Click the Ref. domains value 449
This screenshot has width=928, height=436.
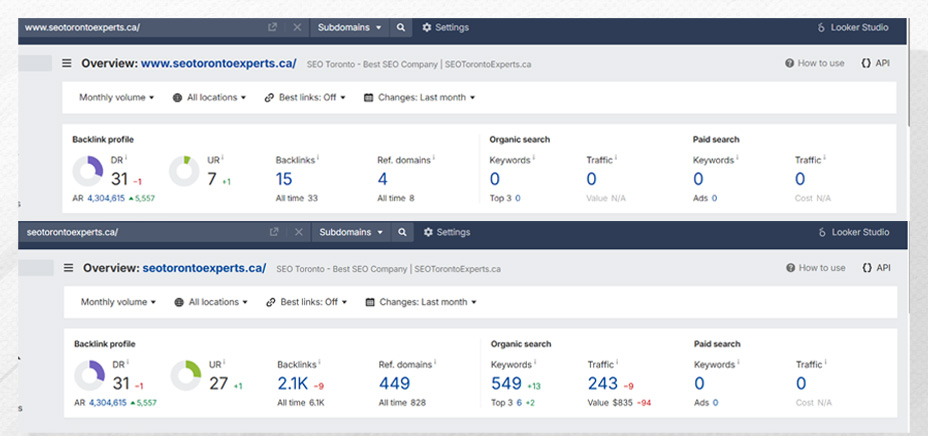[x=394, y=384]
